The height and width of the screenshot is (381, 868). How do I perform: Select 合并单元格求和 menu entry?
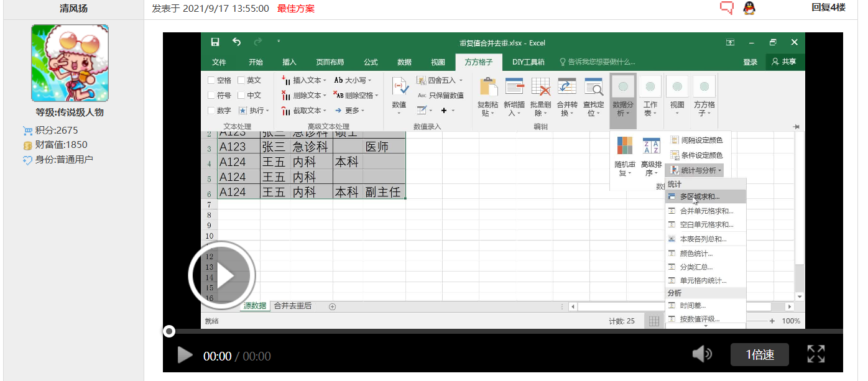(x=706, y=211)
